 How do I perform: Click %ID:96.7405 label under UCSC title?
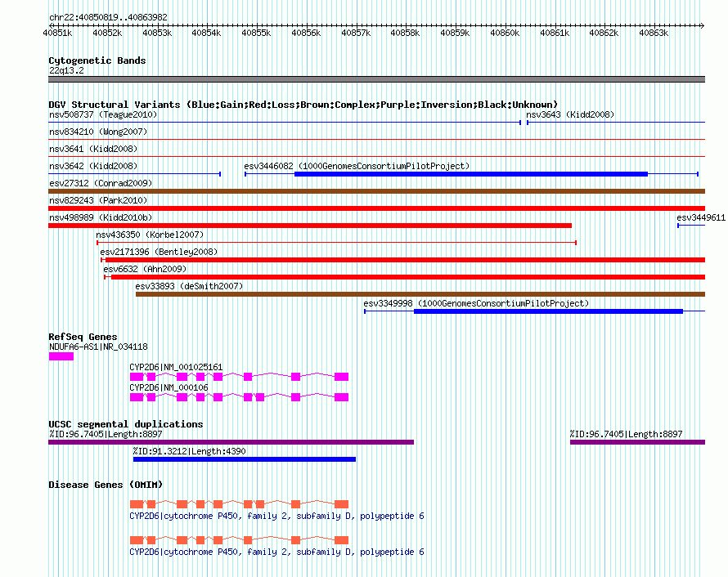(x=106, y=434)
